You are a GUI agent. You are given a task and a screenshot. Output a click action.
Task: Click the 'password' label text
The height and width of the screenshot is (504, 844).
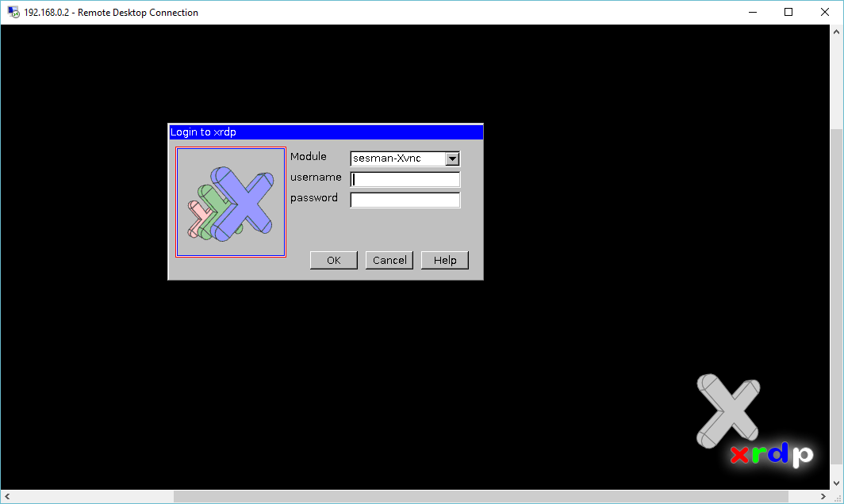314,198
